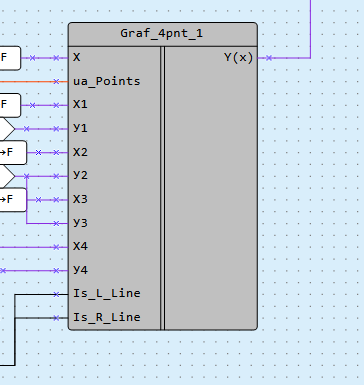Select the Y1 input port
Screen dimensions: 364x385
click(x=80, y=128)
